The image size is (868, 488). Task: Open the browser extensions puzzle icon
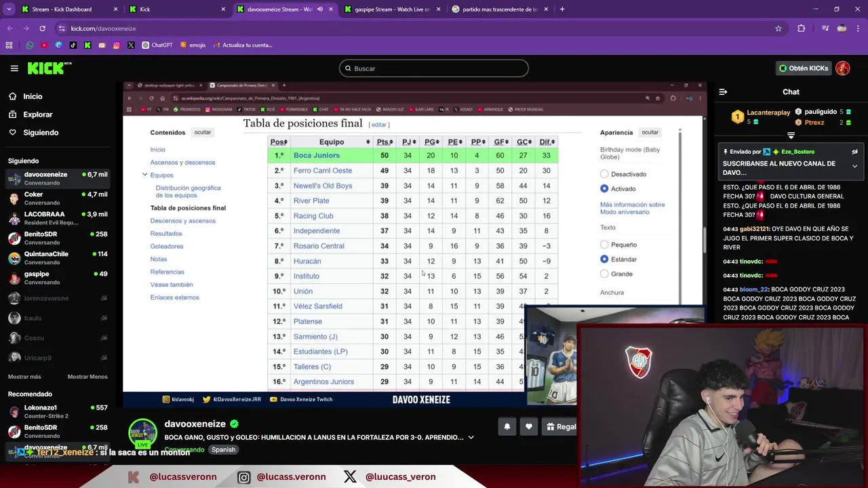pos(802,28)
